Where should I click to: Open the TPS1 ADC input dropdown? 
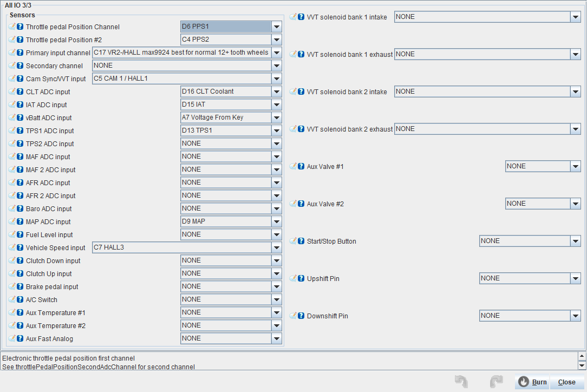coord(277,130)
